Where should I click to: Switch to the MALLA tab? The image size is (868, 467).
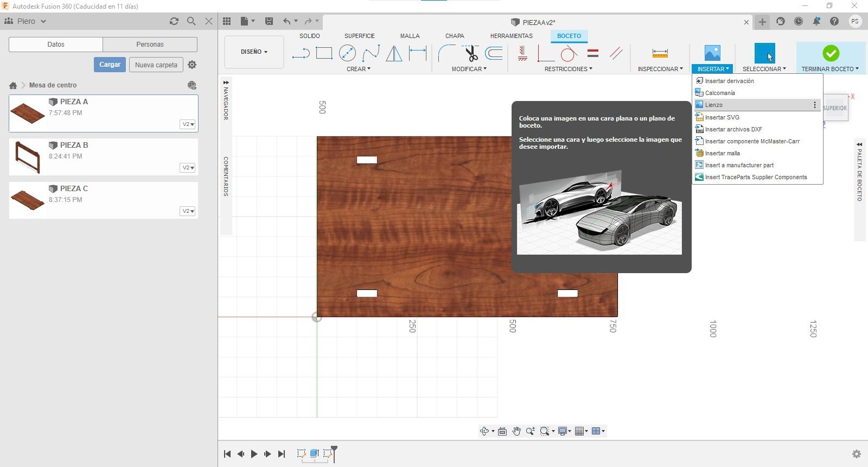click(x=410, y=36)
